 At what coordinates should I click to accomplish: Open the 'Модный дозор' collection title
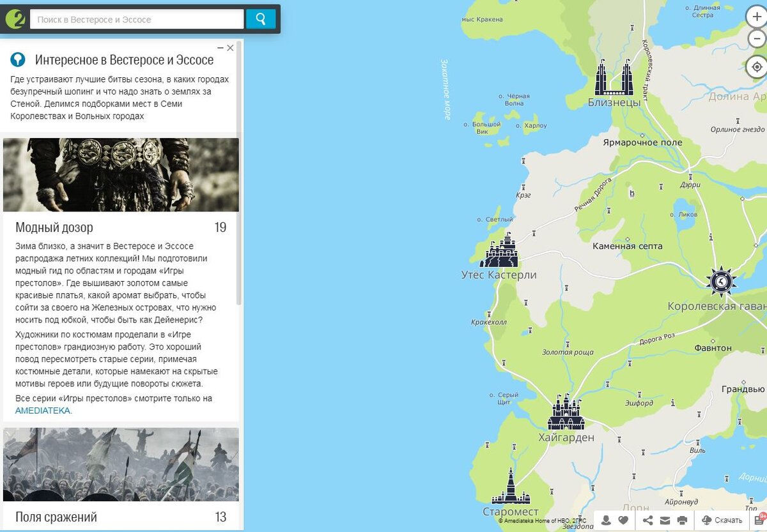(x=54, y=227)
